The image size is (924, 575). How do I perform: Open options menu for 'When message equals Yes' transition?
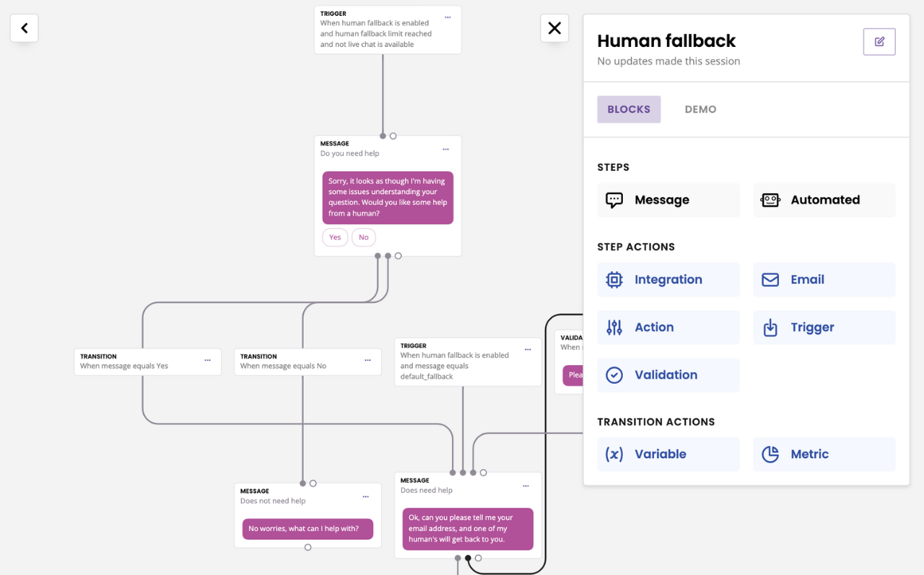pyautogui.click(x=207, y=360)
